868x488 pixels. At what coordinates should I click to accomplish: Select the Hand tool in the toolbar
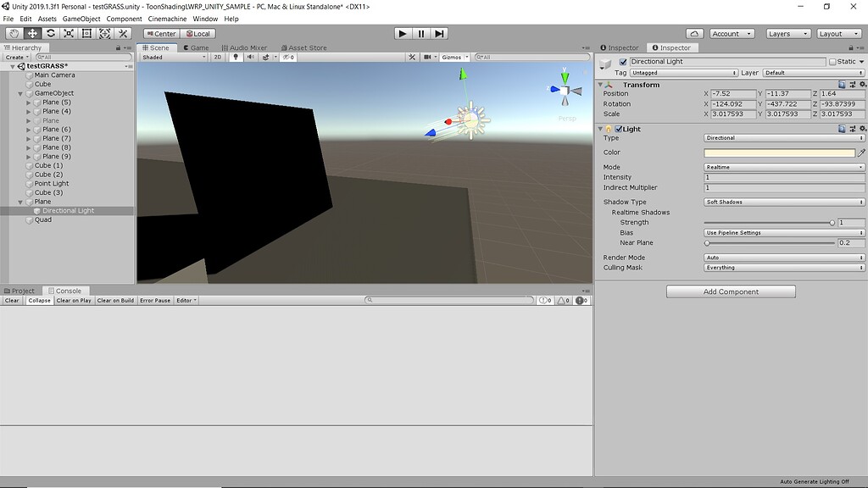pos(13,33)
